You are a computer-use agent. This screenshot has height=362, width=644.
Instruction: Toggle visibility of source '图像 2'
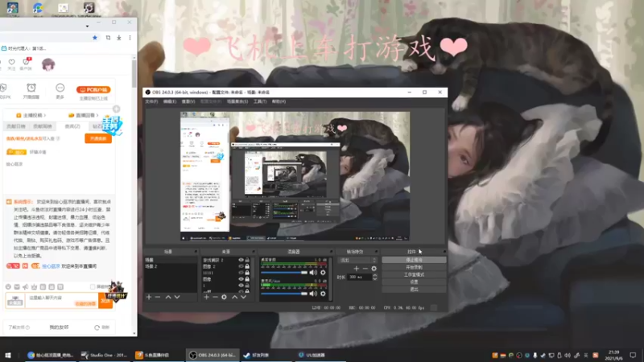(x=241, y=266)
